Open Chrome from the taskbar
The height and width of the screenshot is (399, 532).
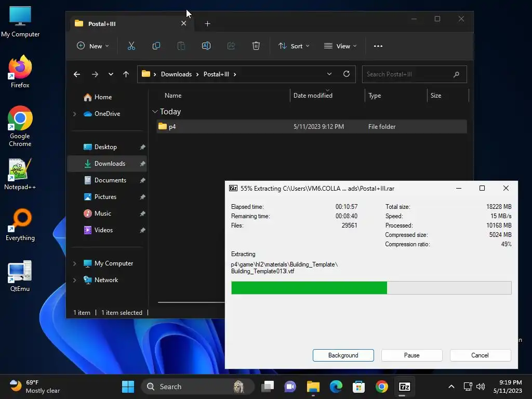point(382,387)
